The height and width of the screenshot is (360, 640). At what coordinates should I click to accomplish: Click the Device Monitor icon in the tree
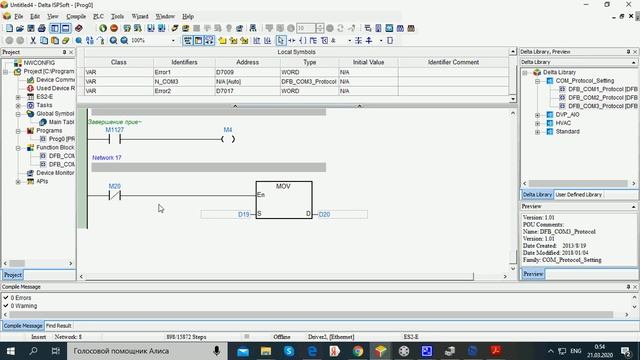click(x=30, y=173)
